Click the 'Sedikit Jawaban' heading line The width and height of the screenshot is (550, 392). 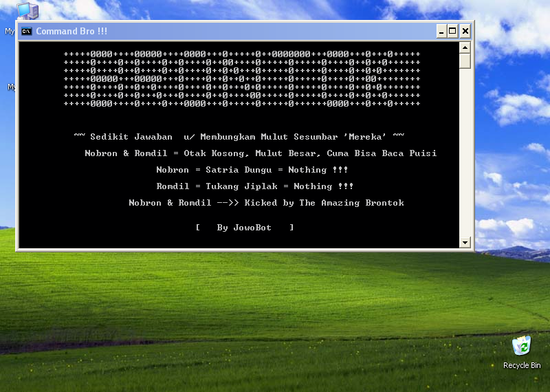239,137
